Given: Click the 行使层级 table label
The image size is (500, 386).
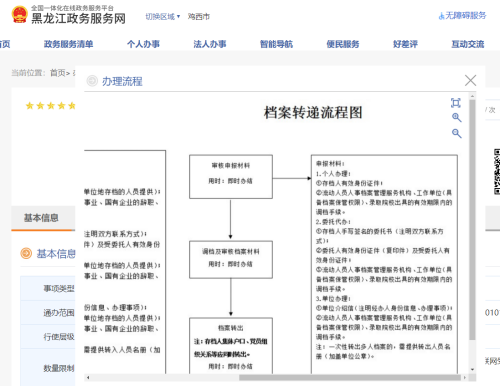Looking at the screenshot, I should (59, 337).
